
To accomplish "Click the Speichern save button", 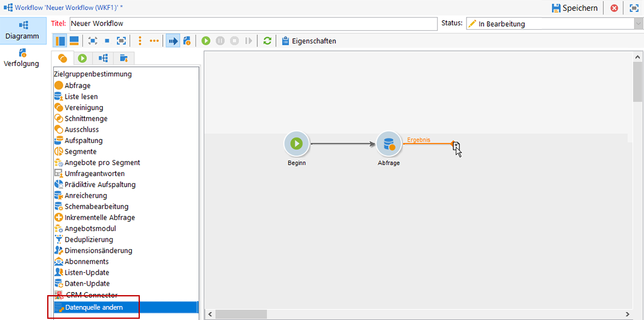I will tap(574, 8).
